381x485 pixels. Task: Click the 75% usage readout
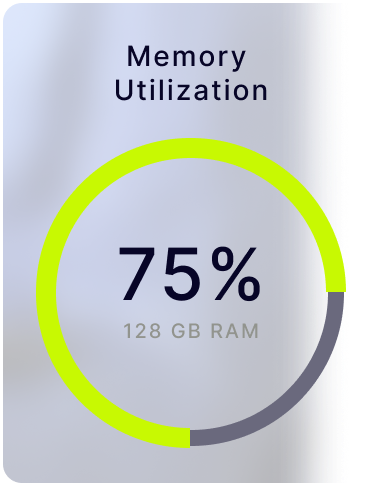click(x=189, y=274)
